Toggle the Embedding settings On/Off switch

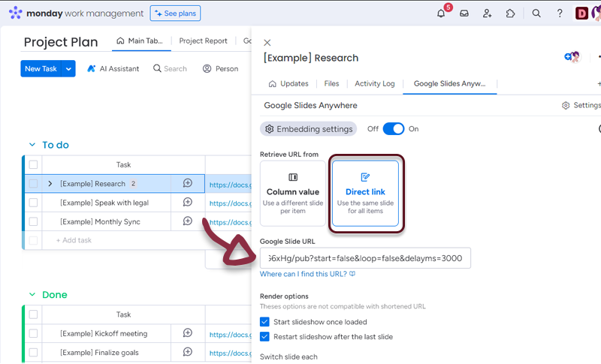coord(394,129)
